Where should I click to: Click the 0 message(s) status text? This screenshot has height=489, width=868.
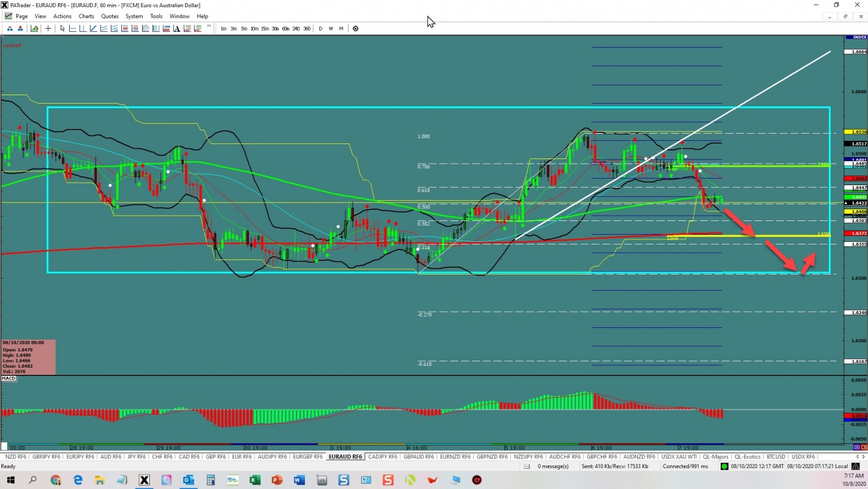point(553,466)
